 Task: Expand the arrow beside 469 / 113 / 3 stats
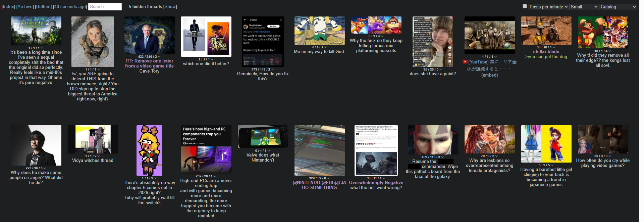[x=442, y=157]
